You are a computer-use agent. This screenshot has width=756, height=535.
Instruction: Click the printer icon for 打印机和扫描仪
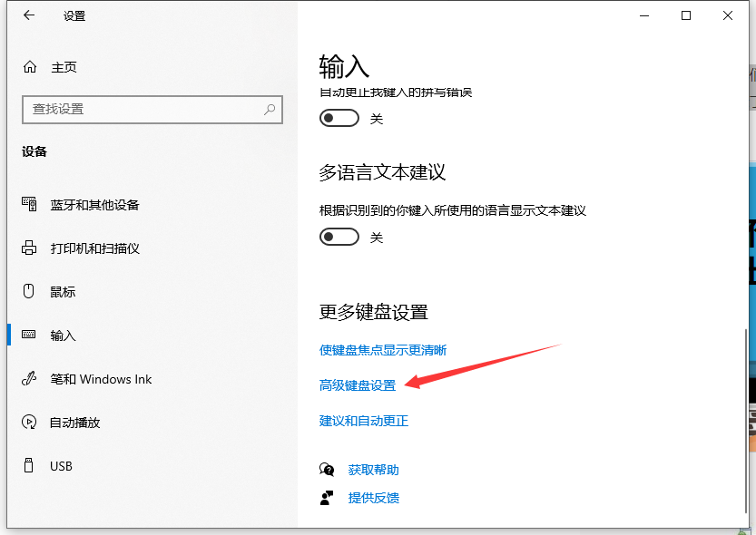[29, 248]
